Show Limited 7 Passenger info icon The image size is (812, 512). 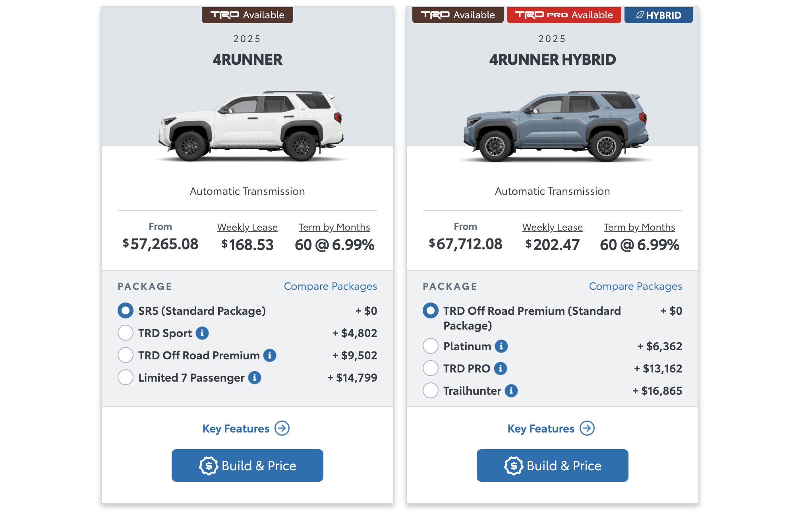tap(255, 378)
